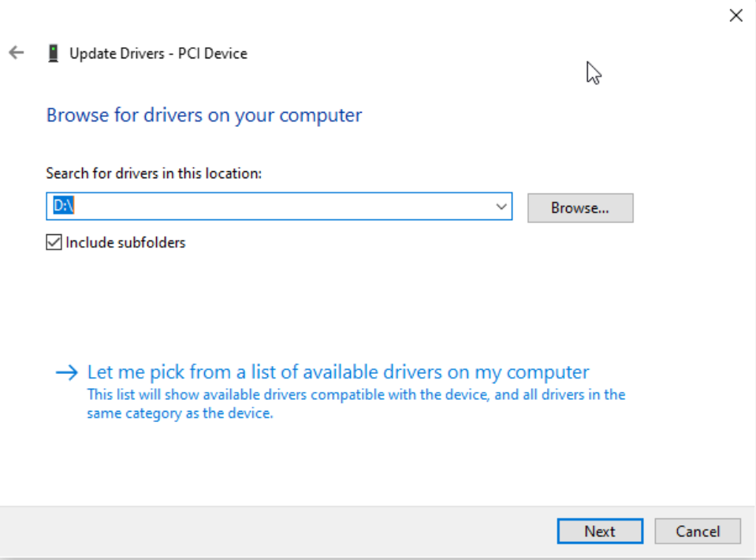Click the 'Include subfolders' label text

(x=125, y=243)
